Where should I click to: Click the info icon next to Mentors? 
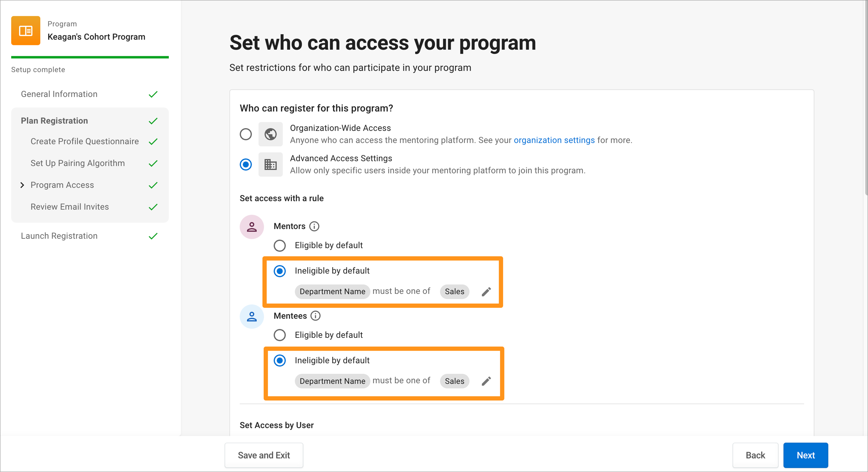coord(314,226)
